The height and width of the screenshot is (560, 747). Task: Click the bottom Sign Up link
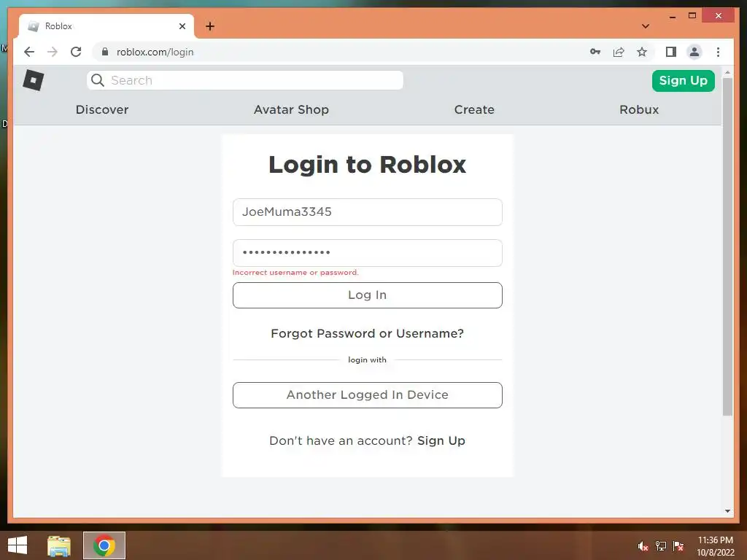pos(441,440)
